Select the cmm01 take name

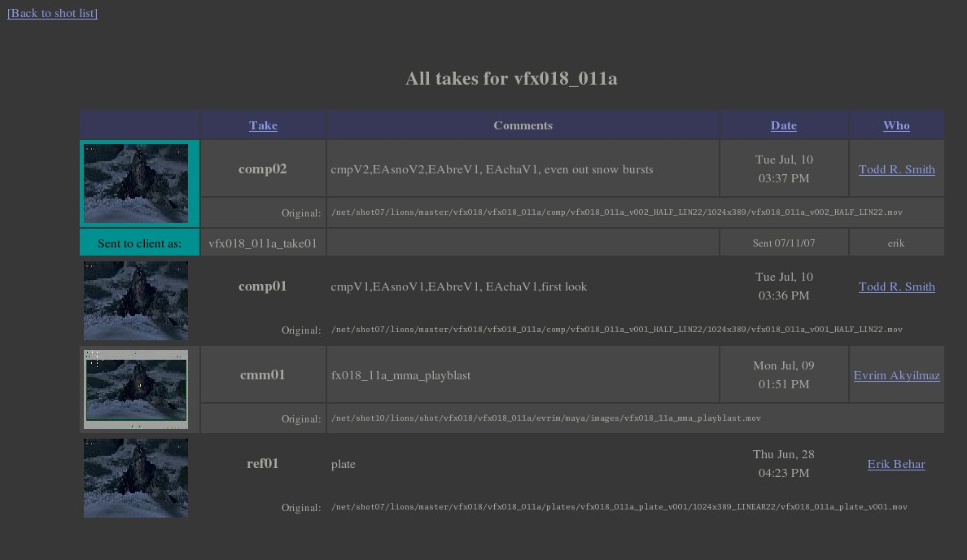point(262,375)
